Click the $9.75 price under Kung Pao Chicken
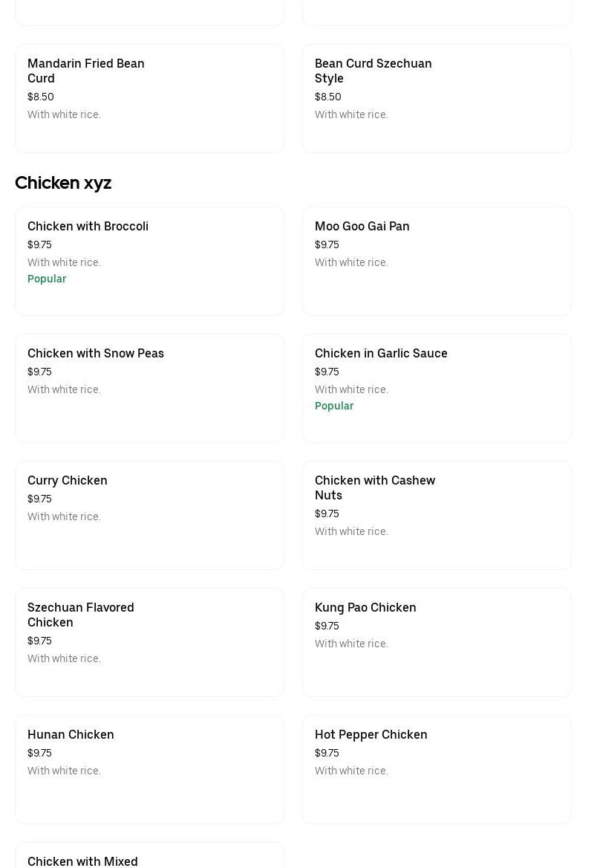This screenshot has height=868, width=597. (x=327, y=626)
